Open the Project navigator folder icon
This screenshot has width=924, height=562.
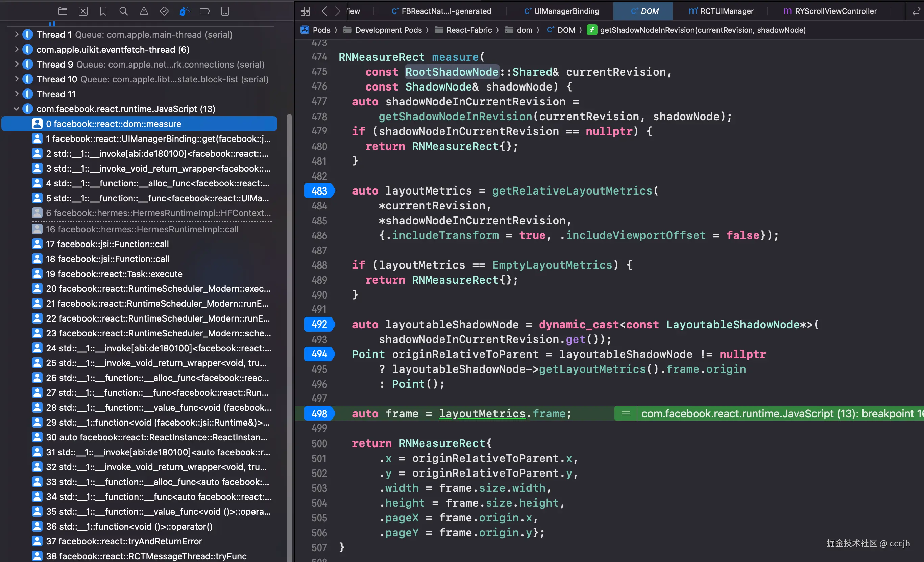coord(63,11)
